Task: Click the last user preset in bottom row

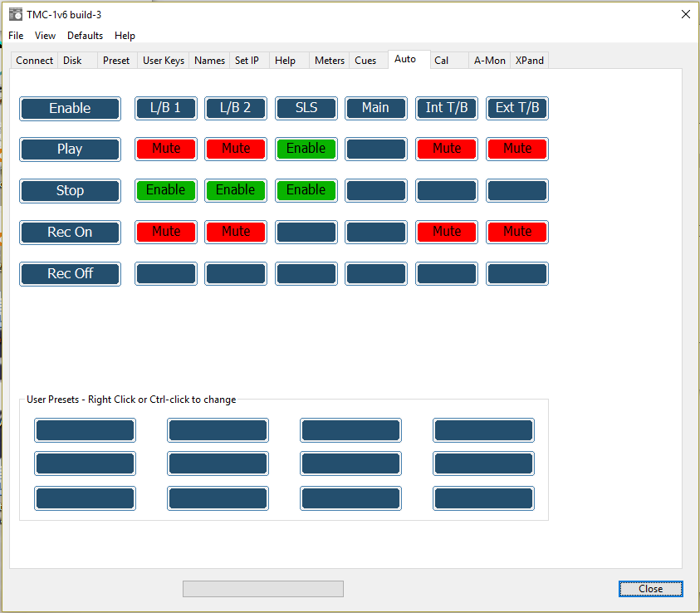Action: click(483, 498)
